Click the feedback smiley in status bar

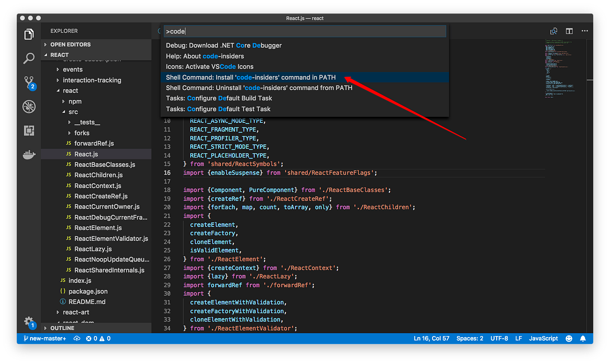tap(568, 338)
